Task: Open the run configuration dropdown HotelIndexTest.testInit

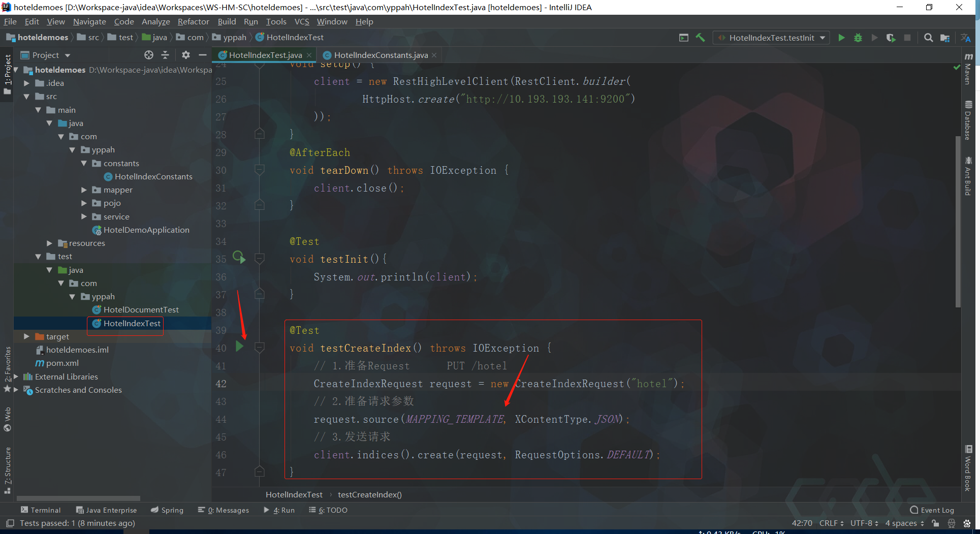Action: (x=772, y=38)
